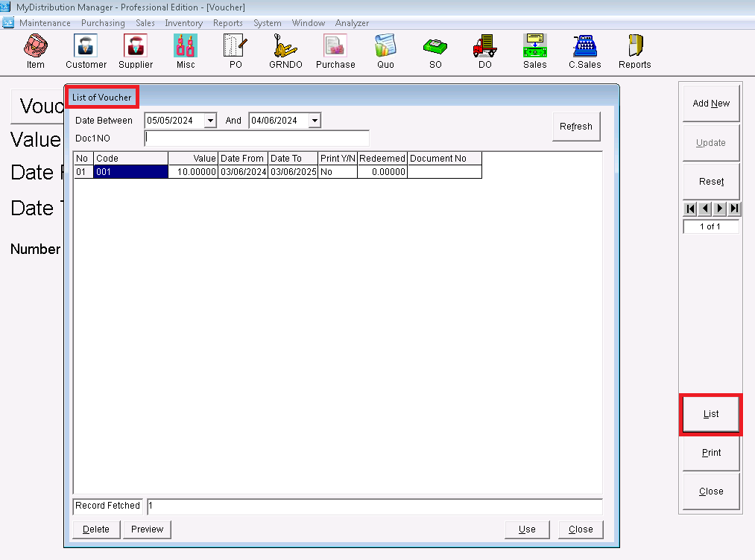The height and width of the screenshot is (560, 755).
Task: Select voucher row with code 001
Action: 130,172
